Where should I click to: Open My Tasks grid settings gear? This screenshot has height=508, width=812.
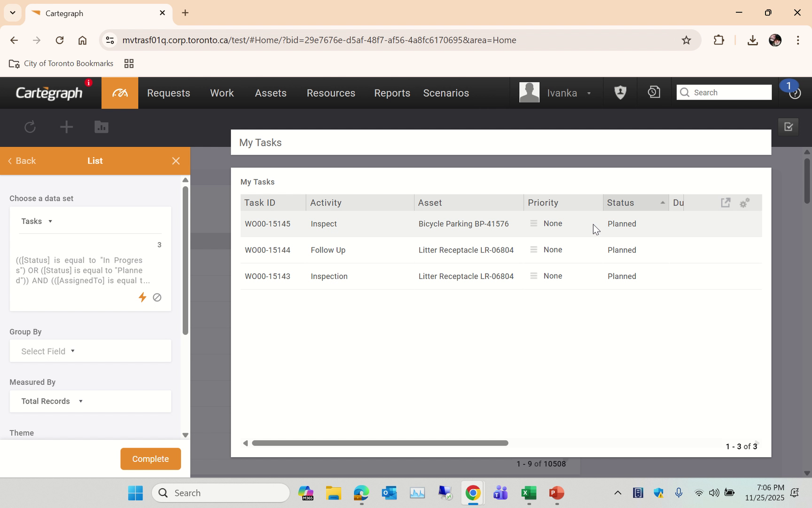pyautogui.click(x=744, y=203)
